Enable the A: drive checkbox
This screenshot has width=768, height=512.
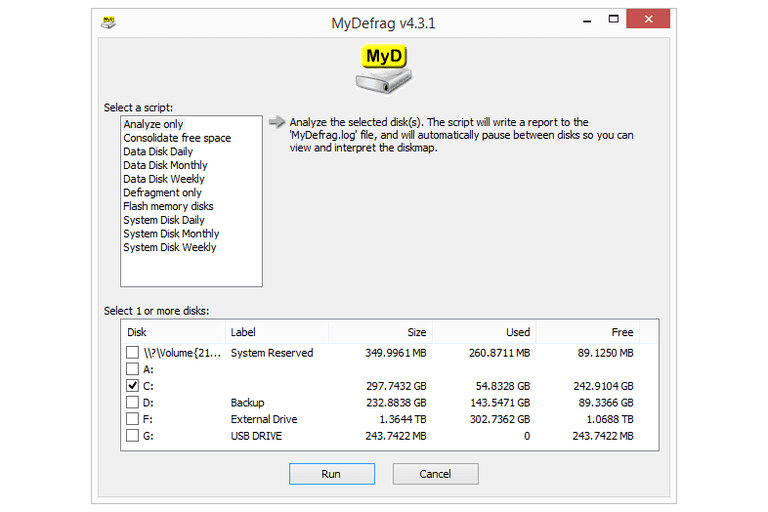tap(133, 369)
